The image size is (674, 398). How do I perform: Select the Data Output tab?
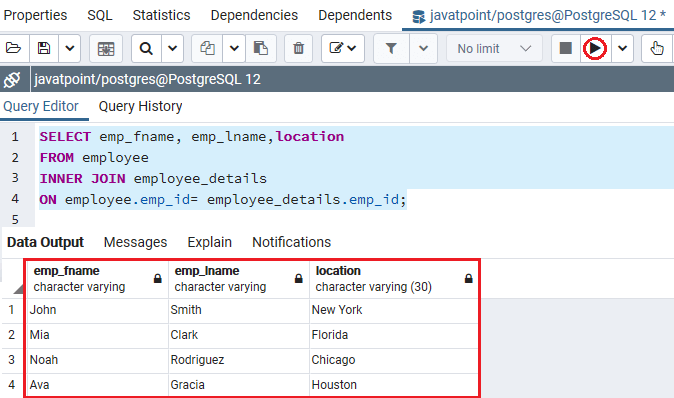click(x=45, y=242)
